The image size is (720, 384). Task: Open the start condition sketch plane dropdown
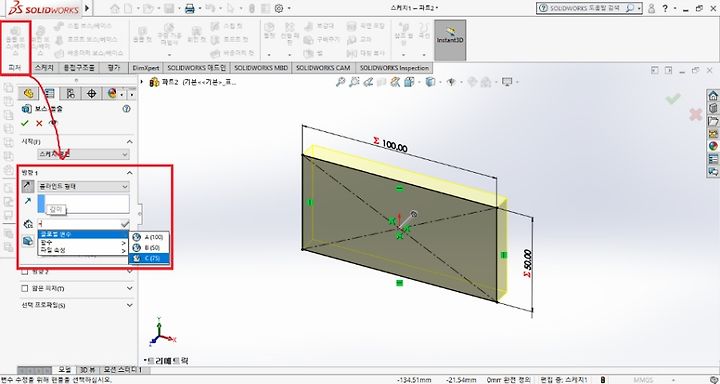click(83, 154)
